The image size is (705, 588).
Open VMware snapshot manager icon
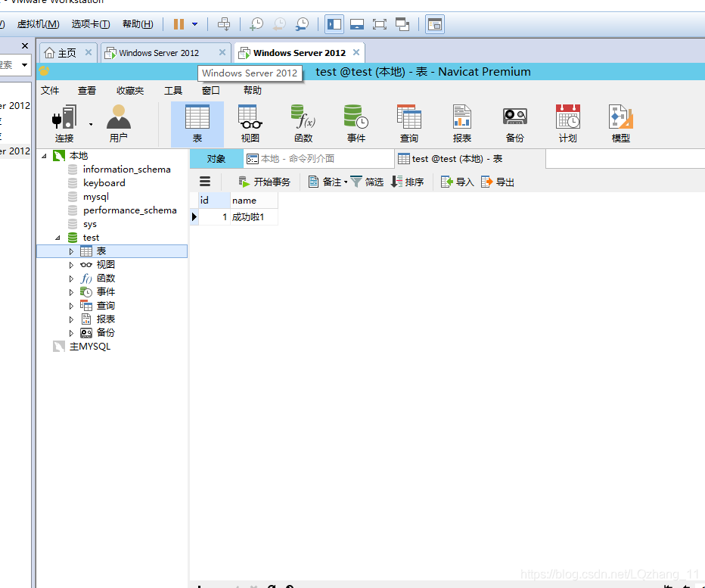[302, 24]
